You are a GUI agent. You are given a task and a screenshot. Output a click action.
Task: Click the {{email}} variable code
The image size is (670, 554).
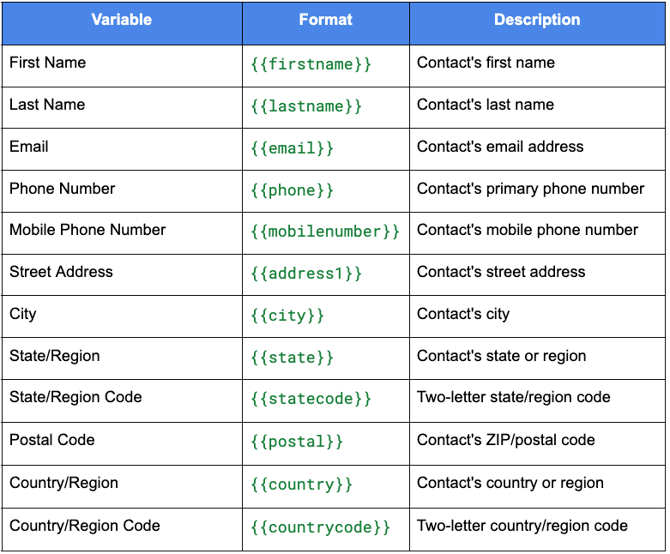tap(292, 148)
